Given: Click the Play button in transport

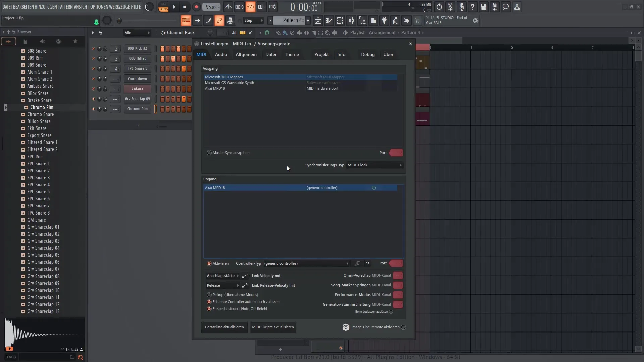Looking at the screenshot, I should point(174,7).
